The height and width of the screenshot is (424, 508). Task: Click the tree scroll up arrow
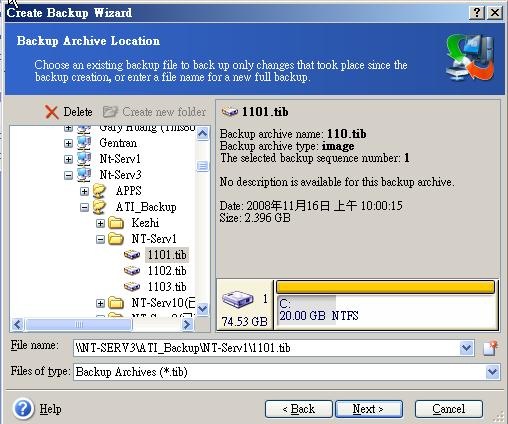coord(203,134)
